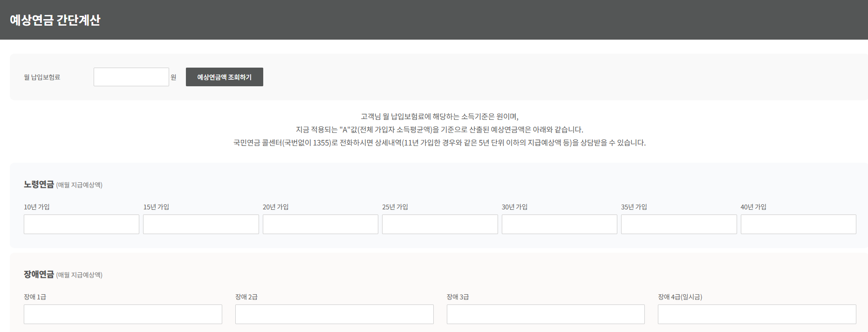The image size is (868, 332).
Task: Click the 40년 가입 label
Action: [x=753, y=207]
